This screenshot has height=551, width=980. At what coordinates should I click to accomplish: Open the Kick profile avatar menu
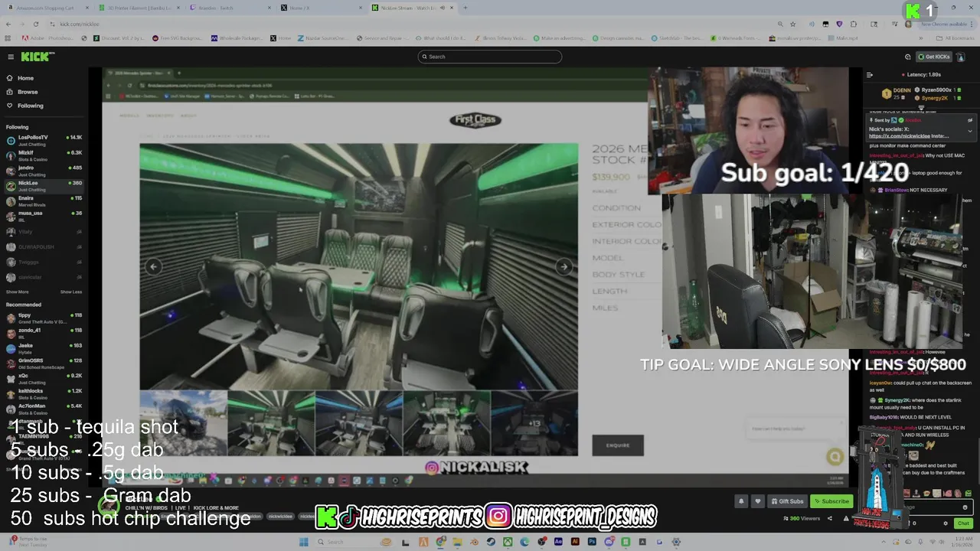pyautogui.click(x=961, y=57)
